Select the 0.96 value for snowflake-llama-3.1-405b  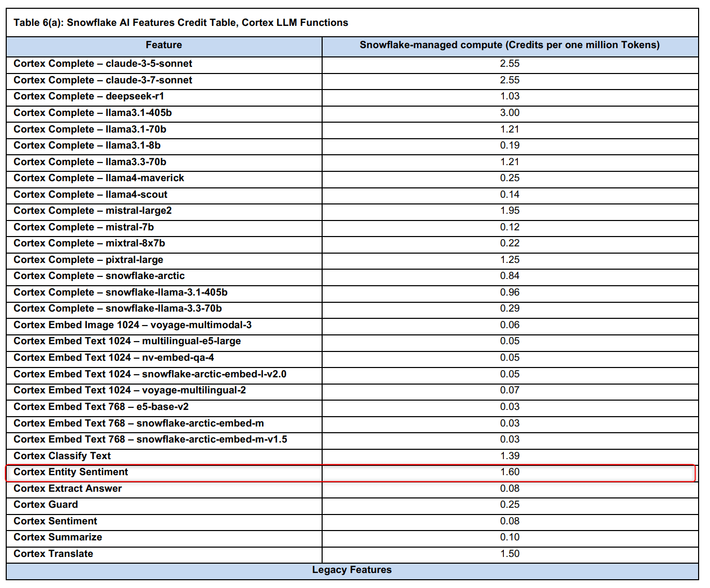(510, 292)
